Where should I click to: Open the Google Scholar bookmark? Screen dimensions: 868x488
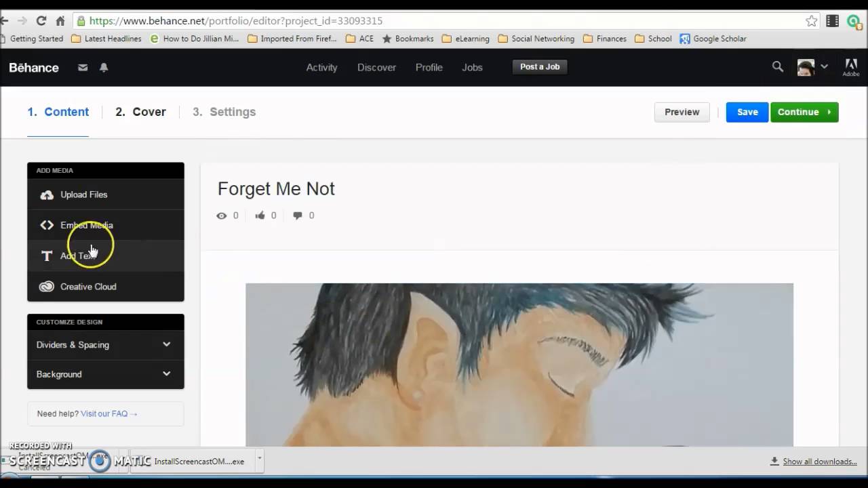(713, 39)
